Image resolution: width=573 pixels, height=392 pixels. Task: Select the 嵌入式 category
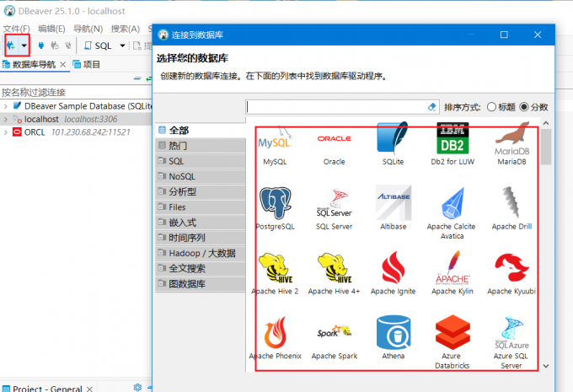(x=201, y=223)
